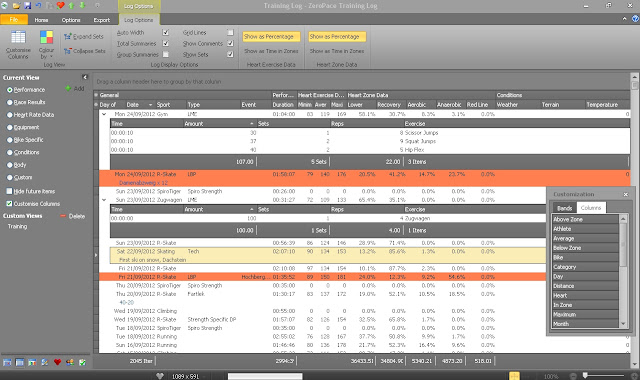Enable the Grid Lines checkbox
The height and width of the screenshot is (380, 640).
(x=230, y=32)
